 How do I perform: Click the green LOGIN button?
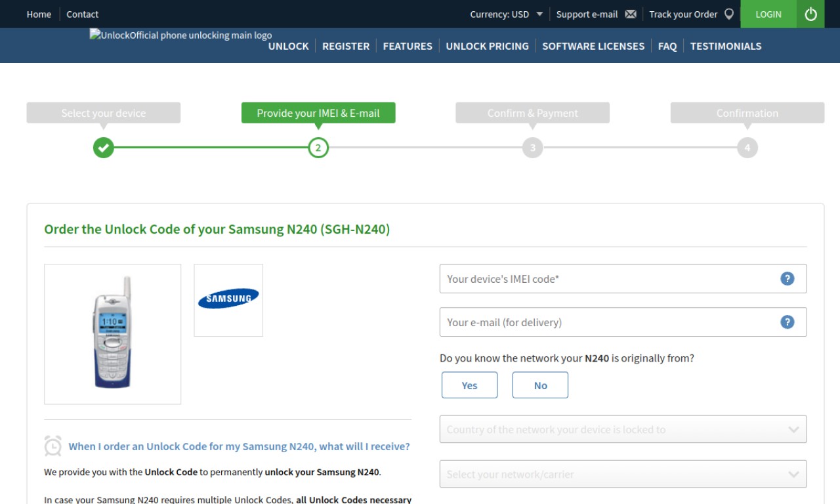pyautogui.click(x=768, y=14)
